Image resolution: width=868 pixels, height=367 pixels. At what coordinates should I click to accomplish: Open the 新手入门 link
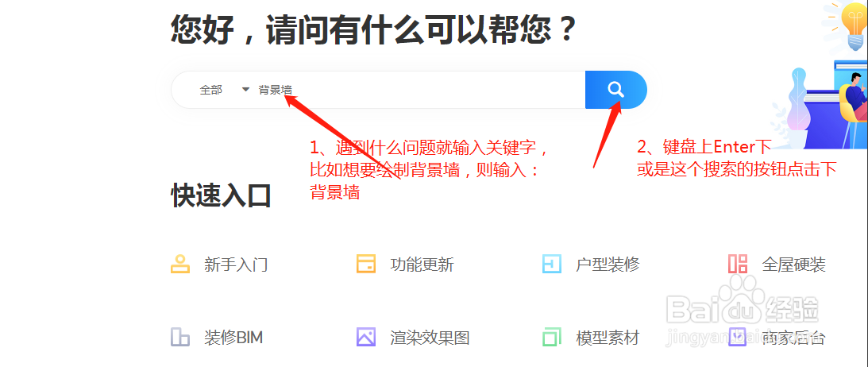[236, 265]
